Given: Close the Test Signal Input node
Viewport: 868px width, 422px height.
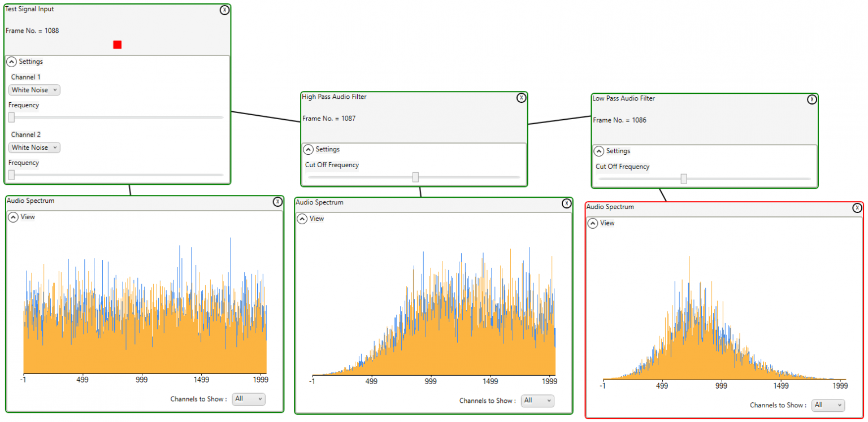Looking at the screenshot, I should click(x=224, y=10).
